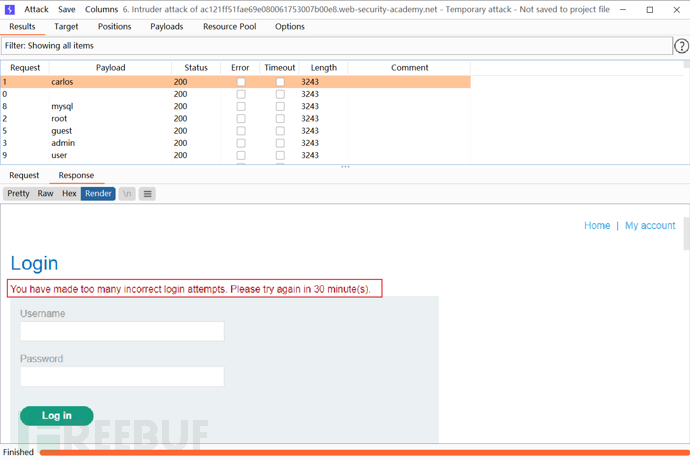Image resolution: width=690 pixels, height=460 pixels.
Task: Click the green Log in button
Action: click(57, 416)
